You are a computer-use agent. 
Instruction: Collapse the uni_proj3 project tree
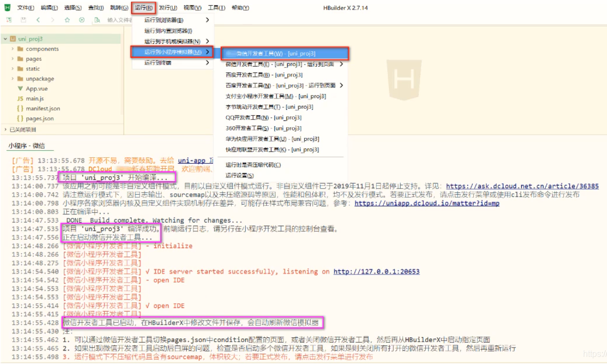click(5, 39)
